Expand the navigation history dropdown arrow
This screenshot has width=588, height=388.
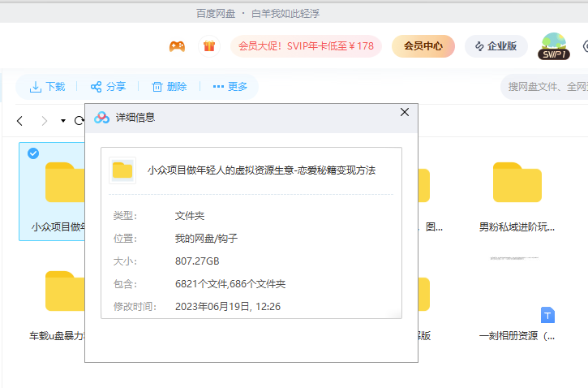pos(63,121)
